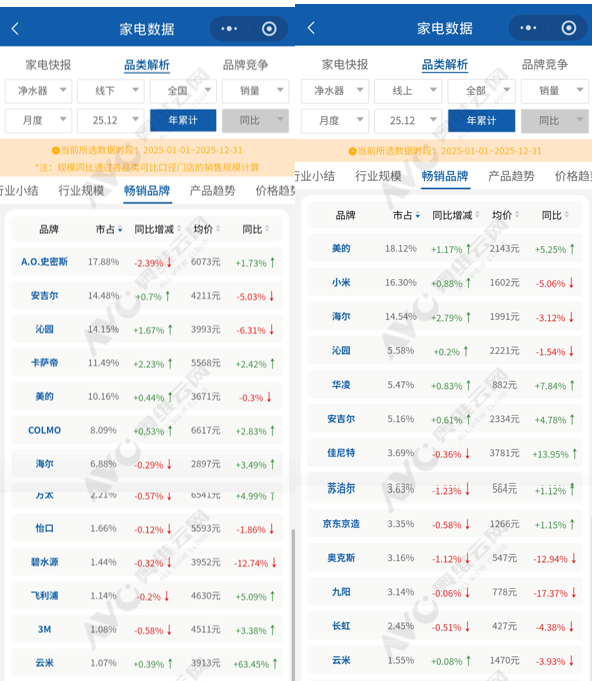This screenshot has width=592, height=681.
Task: Open 京东京造 brand link
Action: tap(341, 524)
